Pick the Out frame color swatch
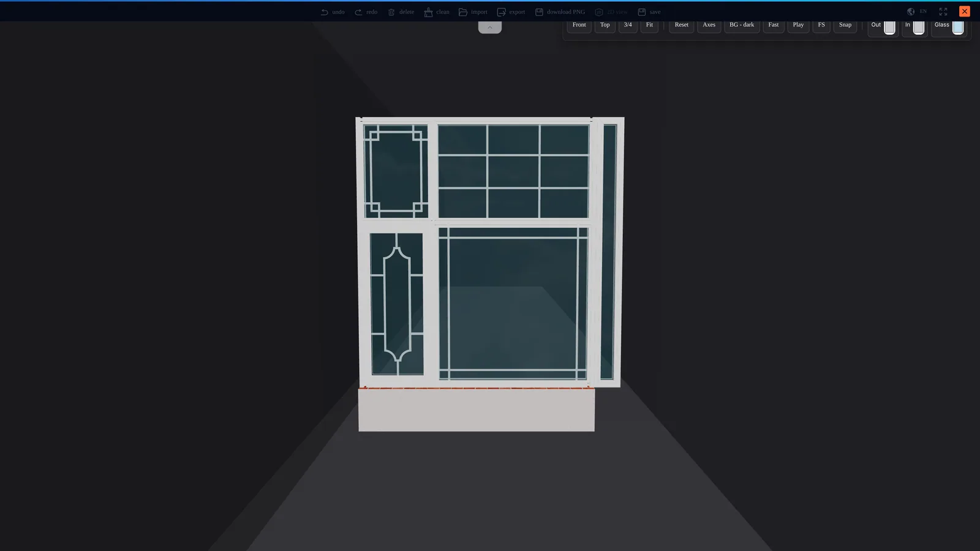 890,27
